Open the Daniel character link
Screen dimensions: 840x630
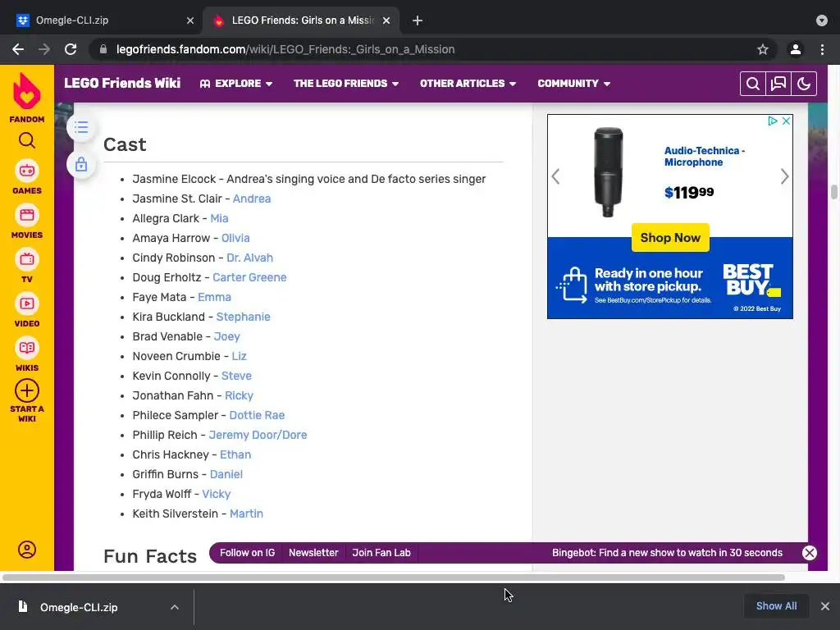click(226, 474)
